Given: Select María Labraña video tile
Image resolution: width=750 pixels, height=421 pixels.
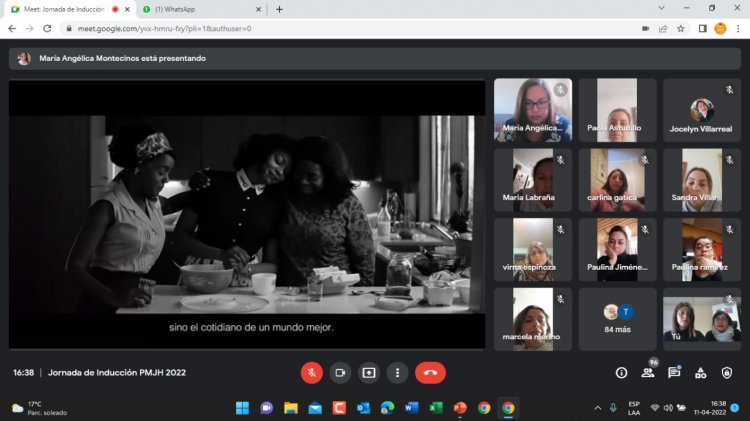Looking at the screenshot, I should [533, 180].
